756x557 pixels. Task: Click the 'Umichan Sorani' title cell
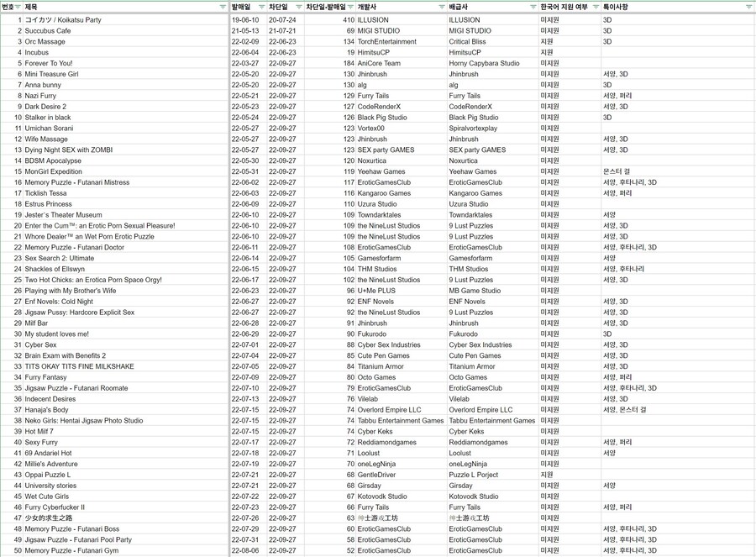[x=126, y=129]
